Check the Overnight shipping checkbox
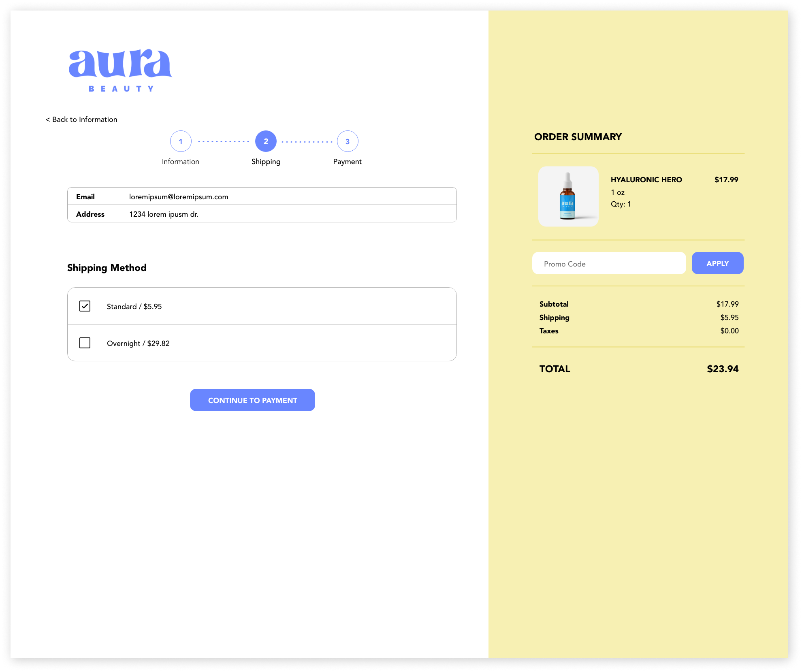The image size is (802, 672). tap(85, 343)
